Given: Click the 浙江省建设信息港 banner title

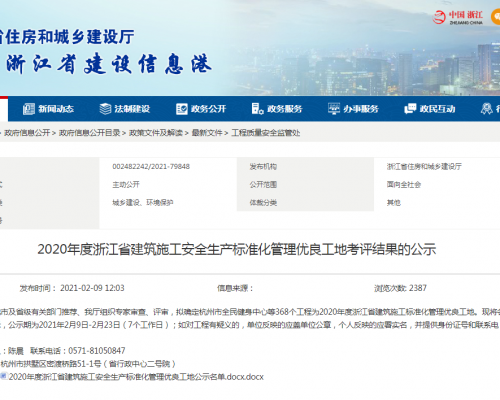Looking at the screenshot, I should point(109,64).
